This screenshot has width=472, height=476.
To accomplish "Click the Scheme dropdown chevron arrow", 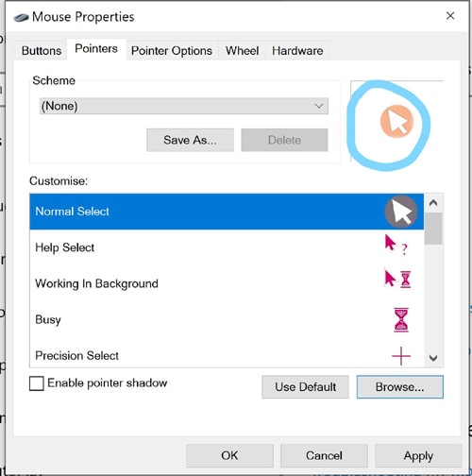I will pyautogui.click(x=319, y=106).
